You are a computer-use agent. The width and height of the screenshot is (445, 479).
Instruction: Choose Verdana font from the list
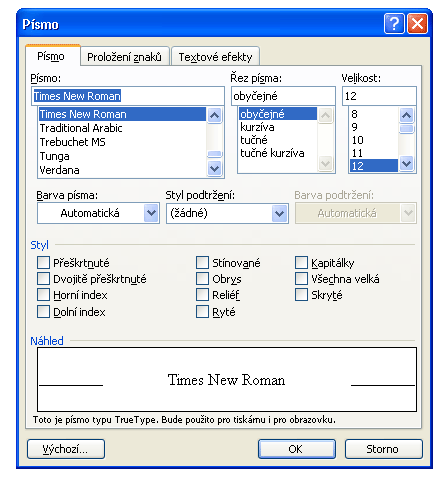122,170
